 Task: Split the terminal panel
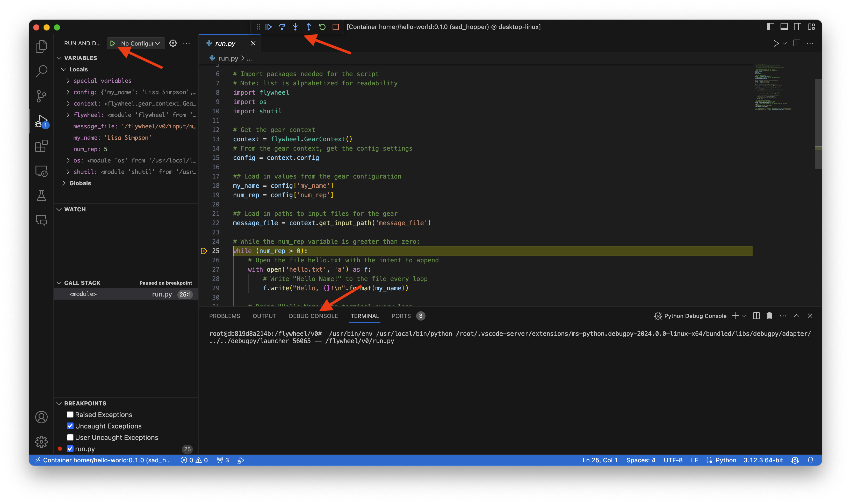756,316
